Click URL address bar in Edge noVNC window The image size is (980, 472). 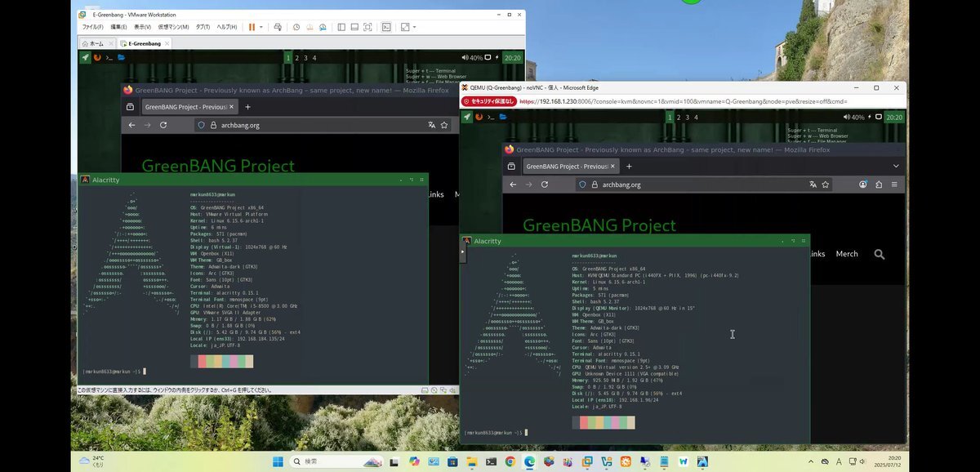point(684,101)
